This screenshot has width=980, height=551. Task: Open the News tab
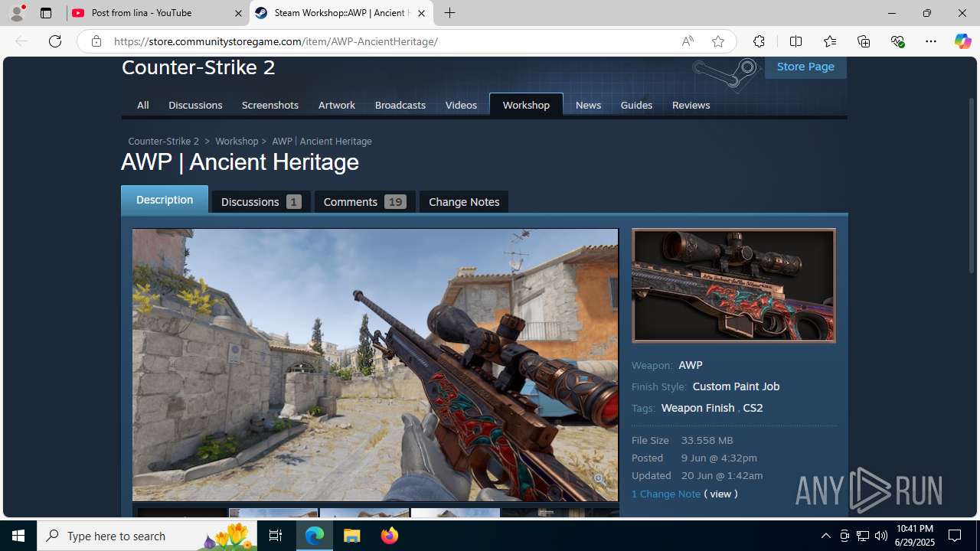click(588, 105)
